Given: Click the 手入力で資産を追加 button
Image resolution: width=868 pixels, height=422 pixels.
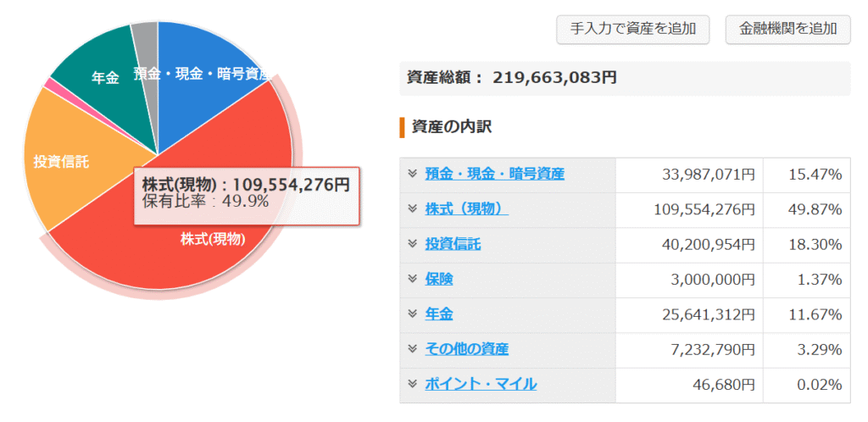Looking at the screenshot, I should [632, 29].
